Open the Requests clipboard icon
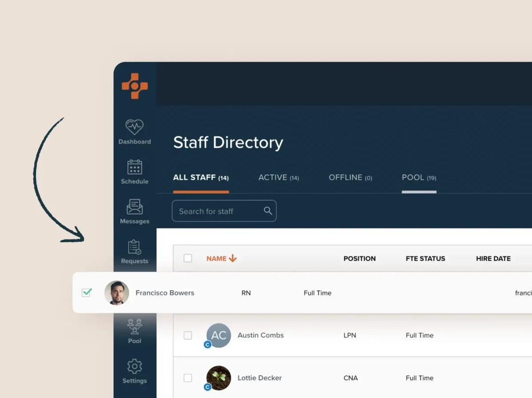Screen dimensions: 532x398 click(x=134, y=247)
